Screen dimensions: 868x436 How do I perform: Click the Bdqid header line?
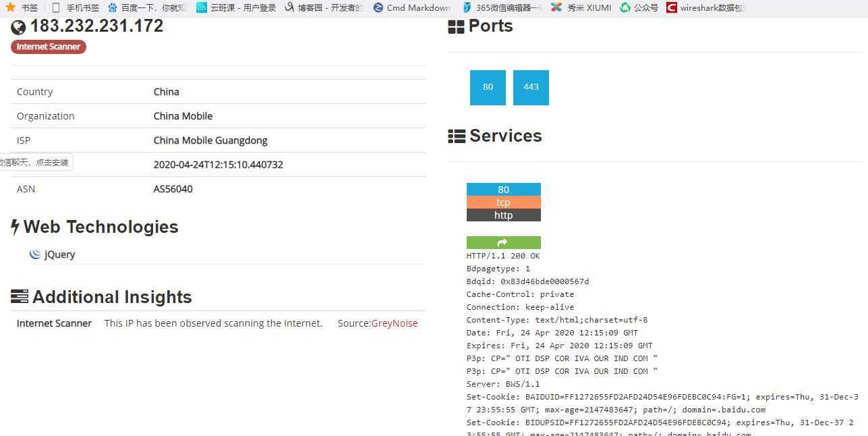[527, 281]
